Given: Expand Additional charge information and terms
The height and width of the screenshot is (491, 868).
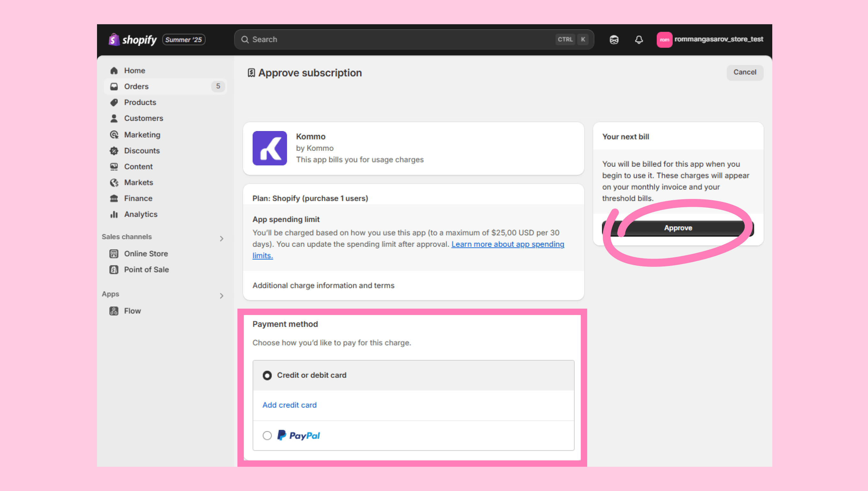Looking at the screenshot, I should [323, 285].
